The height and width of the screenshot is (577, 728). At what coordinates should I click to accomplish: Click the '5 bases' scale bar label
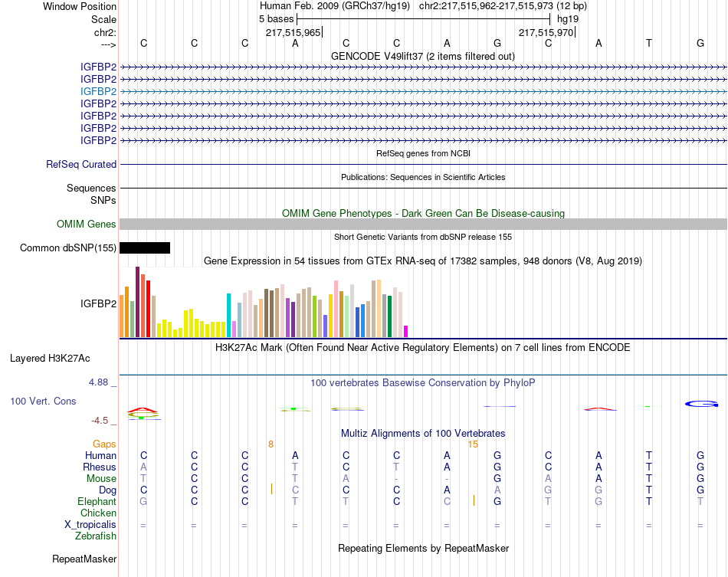(x=276, y=19)
